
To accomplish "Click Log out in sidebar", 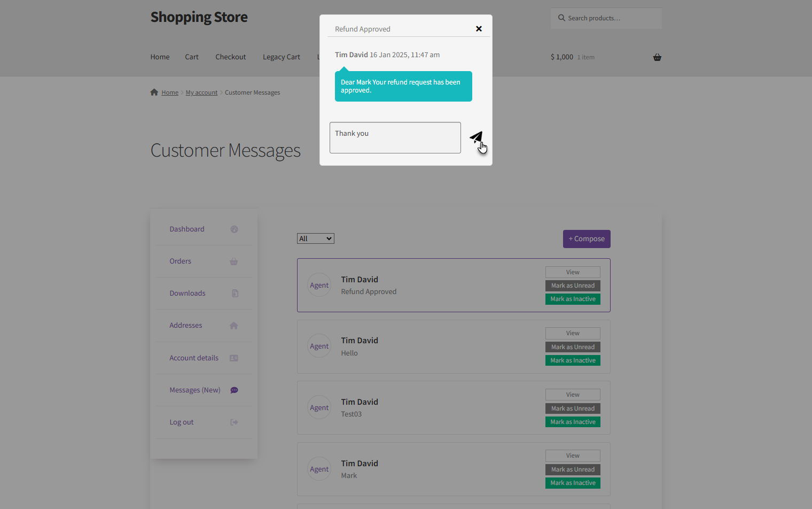I will pyautogui.click(x=182, y=422).
